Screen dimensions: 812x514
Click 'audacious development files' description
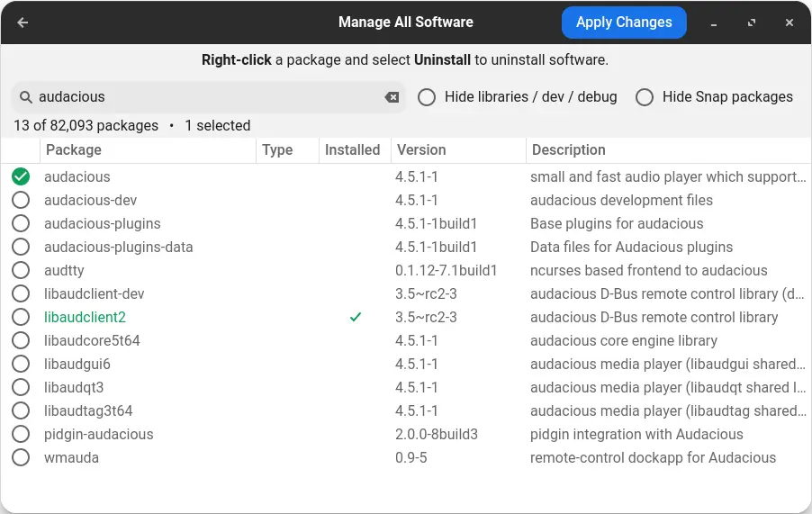click(x=621, y=201)
